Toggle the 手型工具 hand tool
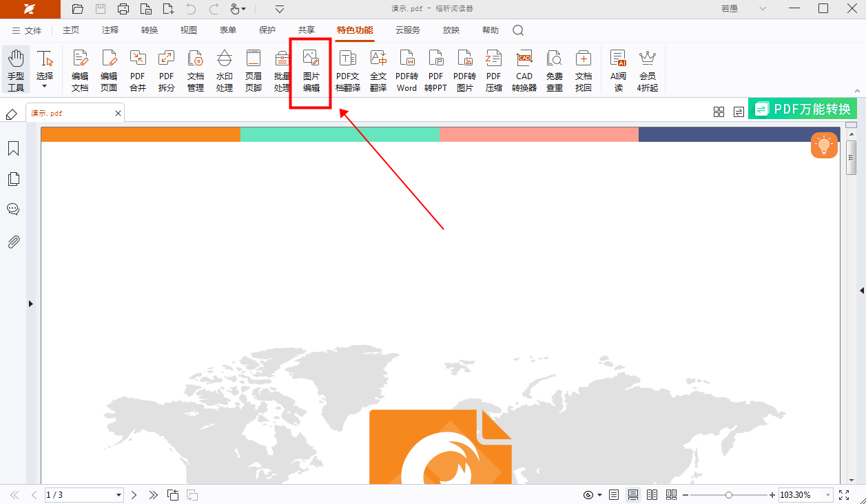866x504 pixels. (16, 71)
